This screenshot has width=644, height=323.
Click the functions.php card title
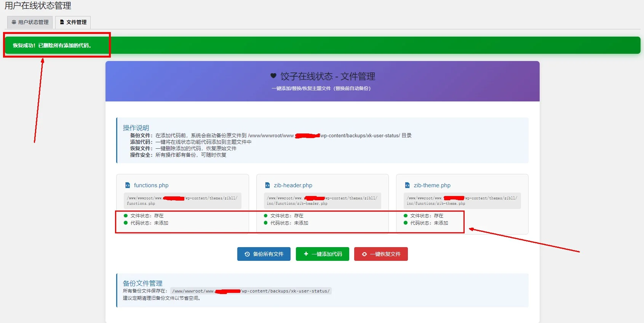pyautogui.click(x=151, y=185)
